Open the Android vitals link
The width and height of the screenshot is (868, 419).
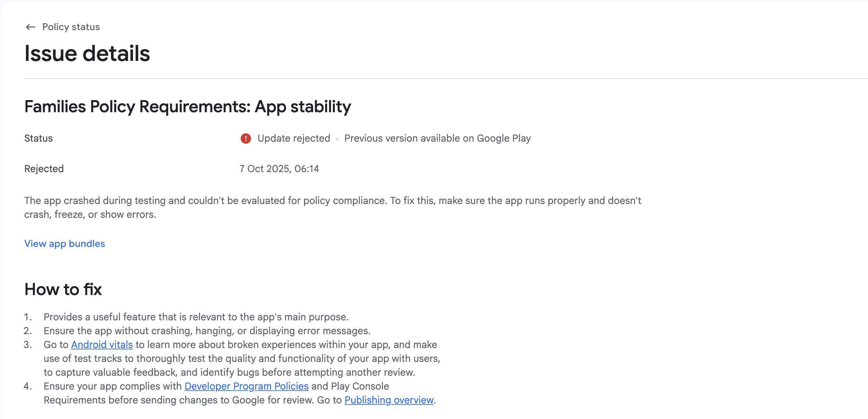[x=102, y=345]
